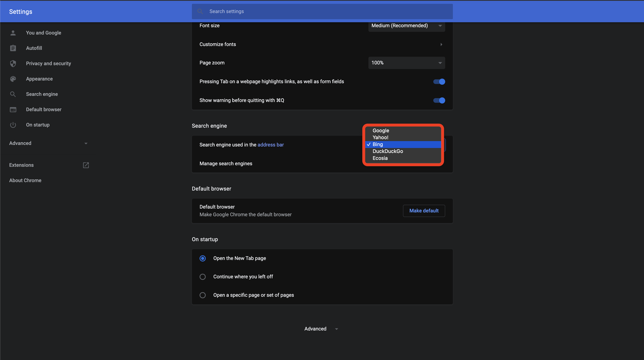Screen dimensions: 644x360
Task: Toggle Tab highlights links switch
Action: coord(439,82)
